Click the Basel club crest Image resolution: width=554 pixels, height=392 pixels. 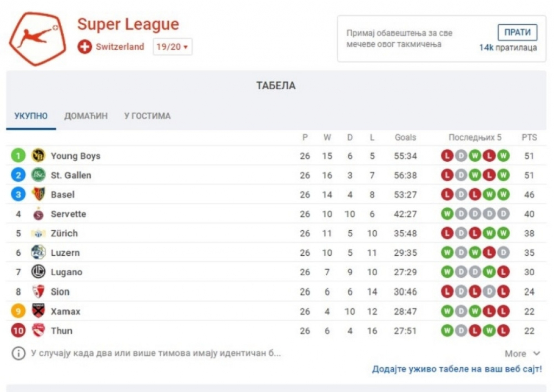pyautogui.click(x=38, y=195)
